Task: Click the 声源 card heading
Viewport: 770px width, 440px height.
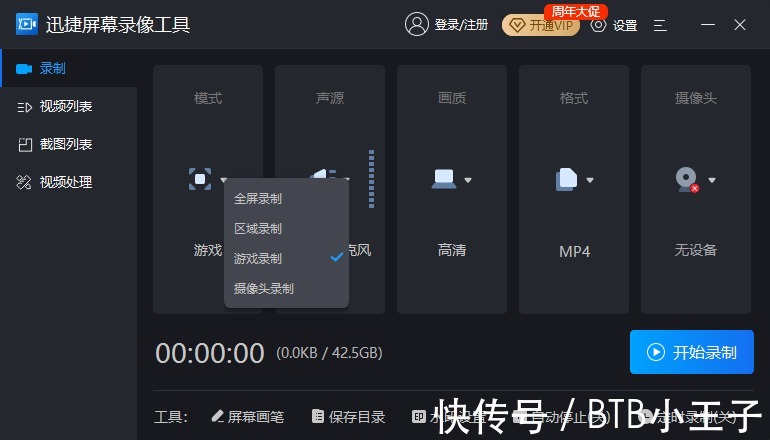Action: [x=330, y=98]
